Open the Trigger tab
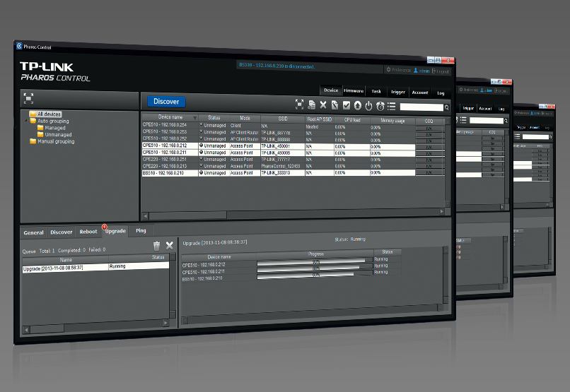This screenshot has height=392, width=570. pyautogui.click(x=398, y=93)
